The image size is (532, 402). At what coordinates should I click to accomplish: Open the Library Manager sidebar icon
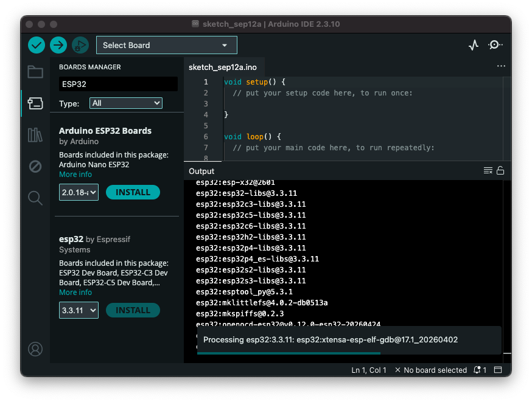[35, 135]
